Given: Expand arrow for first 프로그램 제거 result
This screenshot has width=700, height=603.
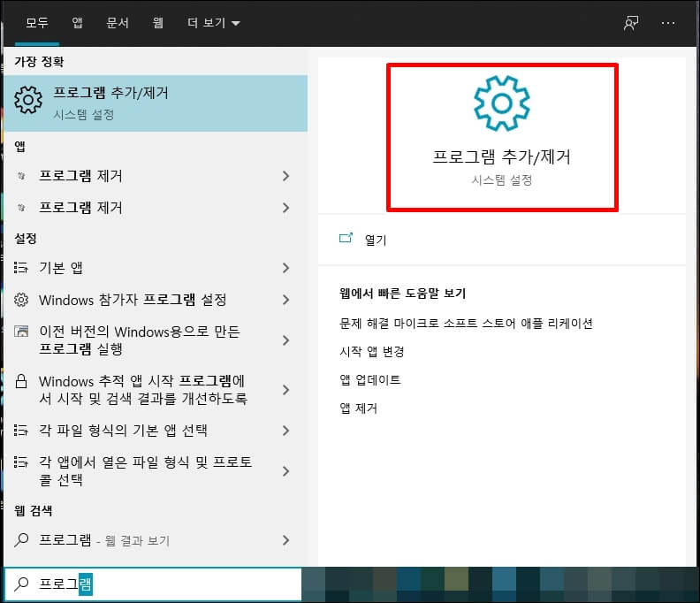Looking at the screenshot, I should click(285, 176).
